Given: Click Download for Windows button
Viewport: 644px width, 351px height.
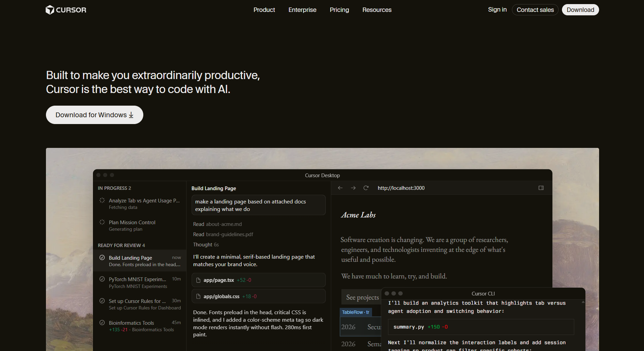Looking at the screenshot, I should pyautogui.click(x=95, y=115).
